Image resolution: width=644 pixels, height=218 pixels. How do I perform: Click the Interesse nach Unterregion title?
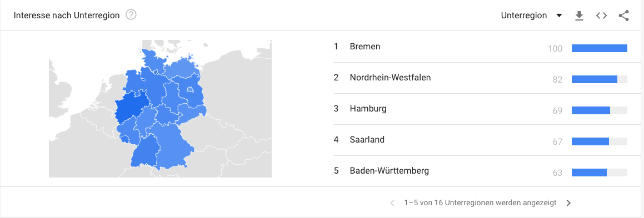click(x=67, y=16)
